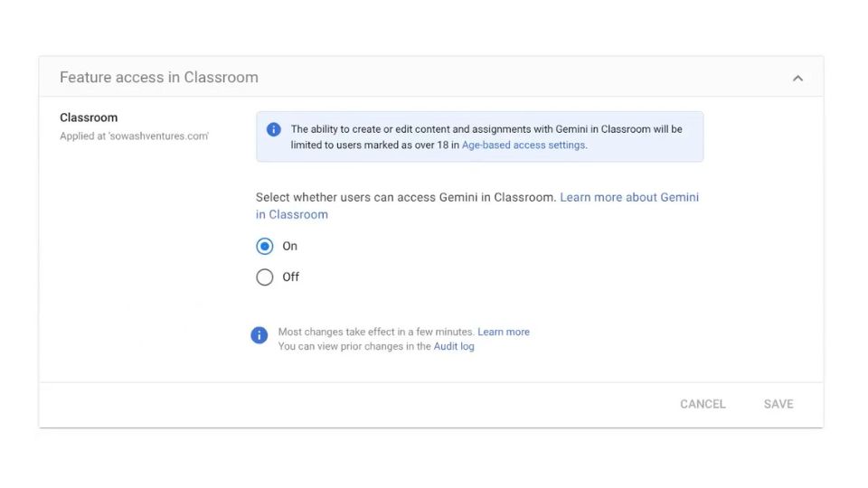Click the 'On' option label text

click(x=290, y=247)
